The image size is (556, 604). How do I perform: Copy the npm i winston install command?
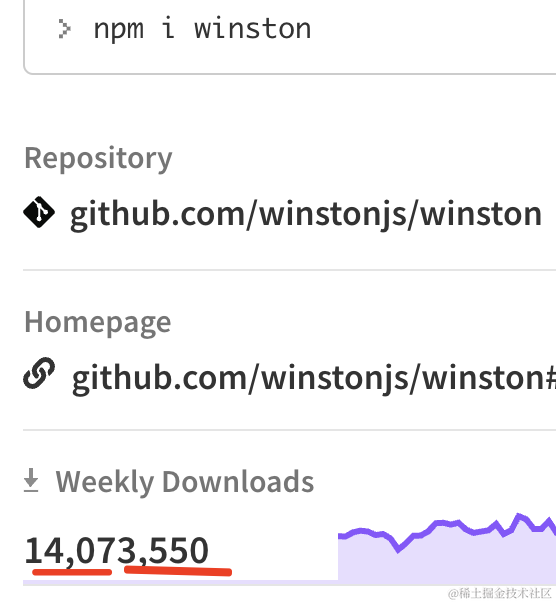tap(202, 29)
